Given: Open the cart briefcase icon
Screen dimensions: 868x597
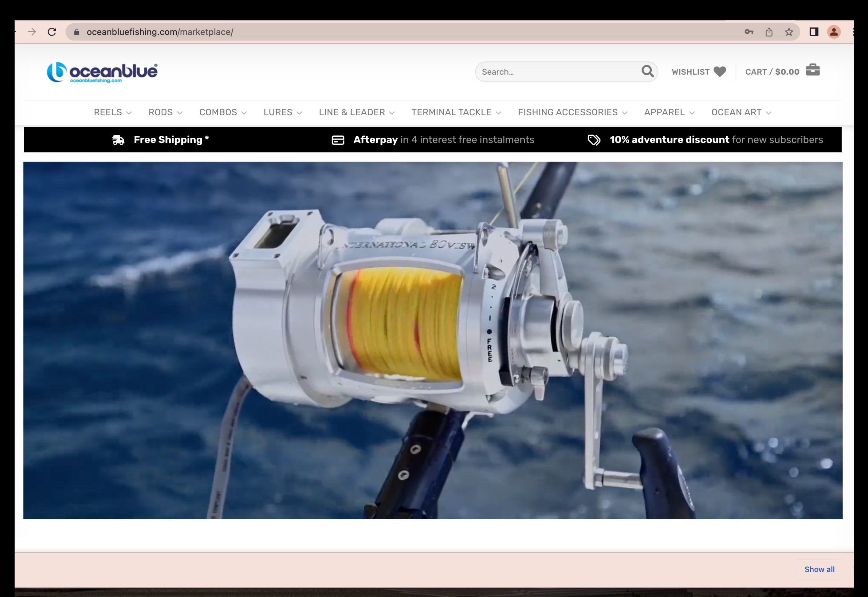Looking at the screenshot, I should pos(813,70).
